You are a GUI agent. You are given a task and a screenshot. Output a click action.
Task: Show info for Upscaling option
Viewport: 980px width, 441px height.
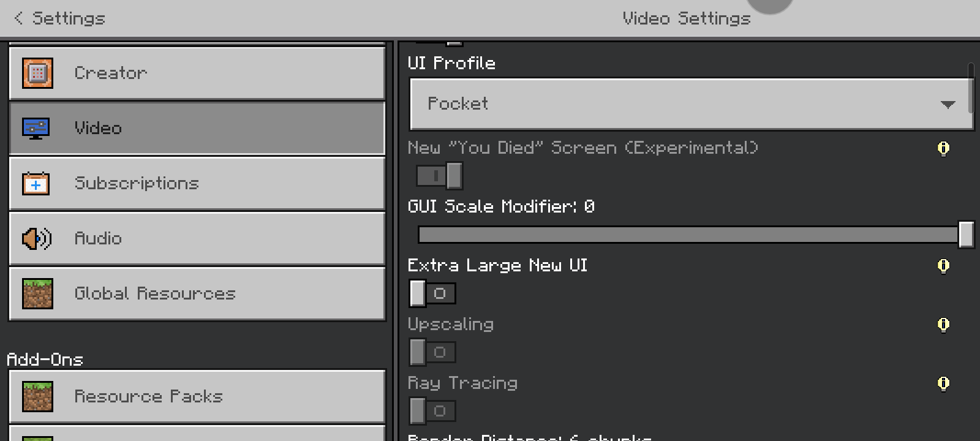(943, 325)
